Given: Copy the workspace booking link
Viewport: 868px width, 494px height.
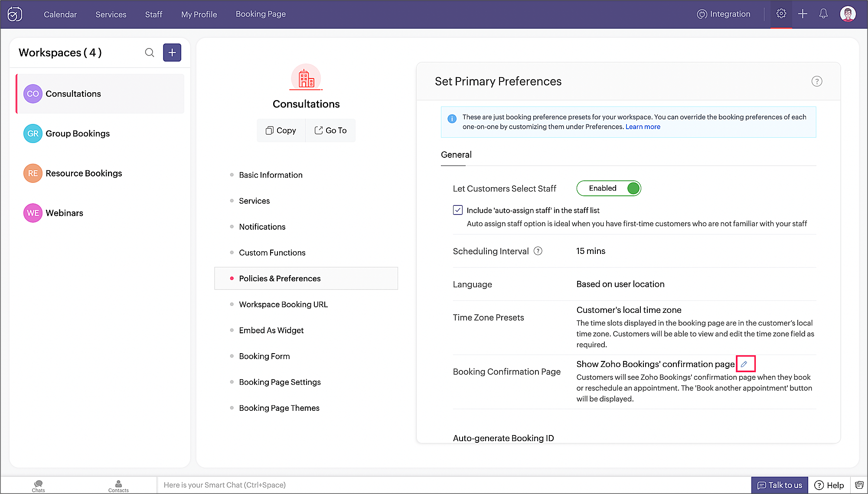Looking at the screenshot, I should (x=281, y=130).
